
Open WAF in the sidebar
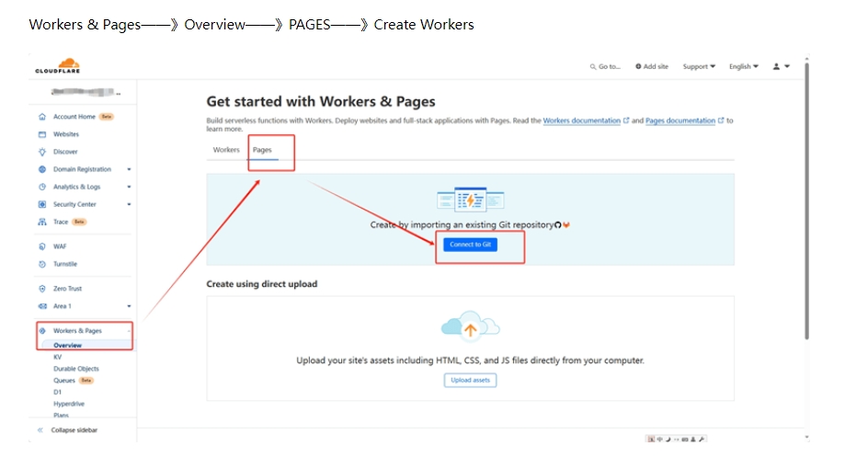(x=60, y=246)
